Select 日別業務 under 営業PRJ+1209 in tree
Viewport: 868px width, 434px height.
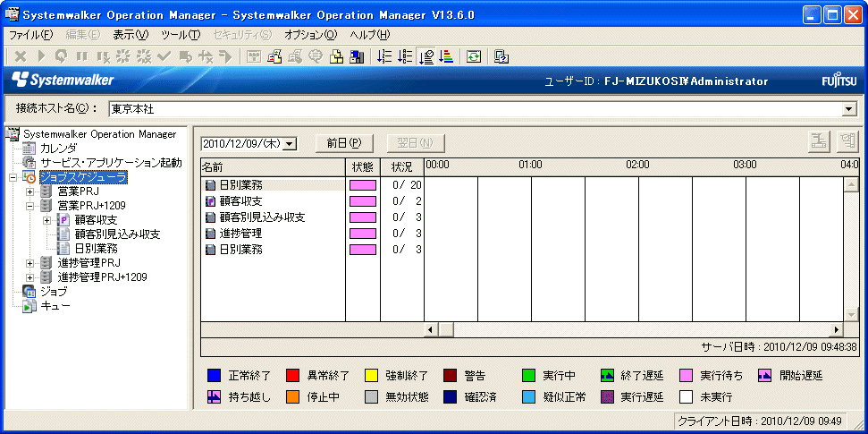96,248
